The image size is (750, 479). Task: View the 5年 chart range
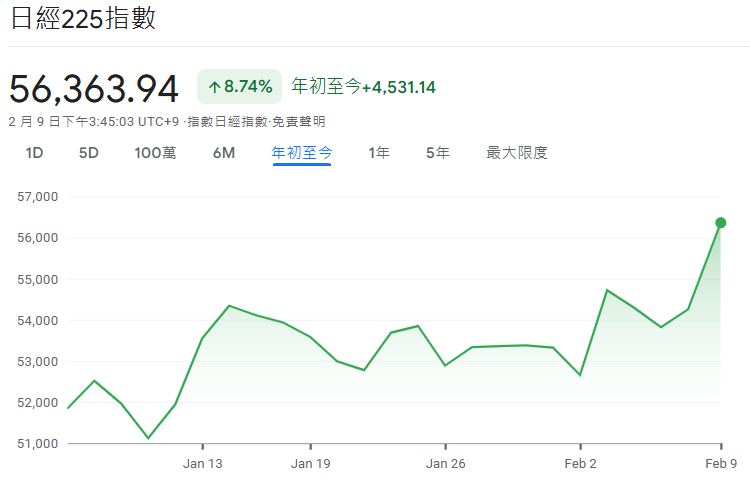click(437, 153)
